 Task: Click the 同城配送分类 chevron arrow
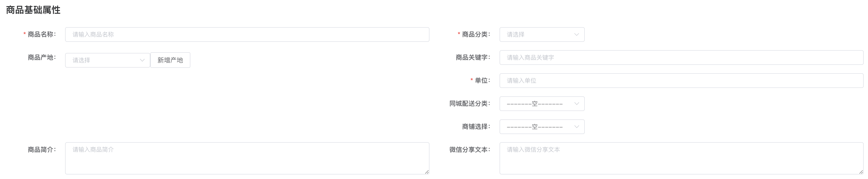point(577,104)
